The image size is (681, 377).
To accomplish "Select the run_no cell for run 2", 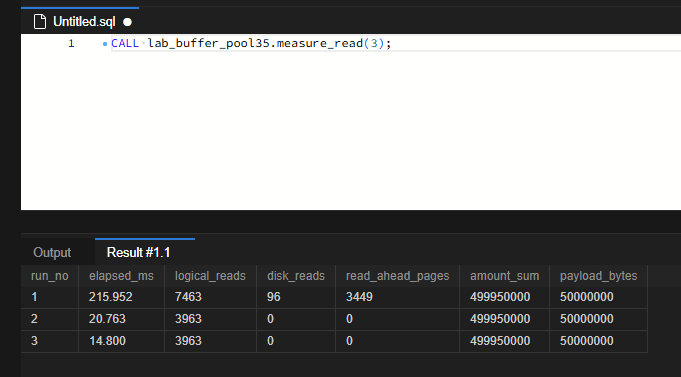I will 50,319.
